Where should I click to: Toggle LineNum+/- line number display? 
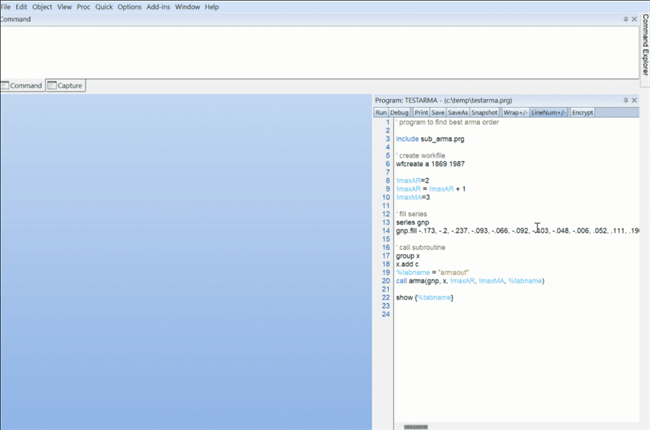pyautogui.click(x=548, y=113)
